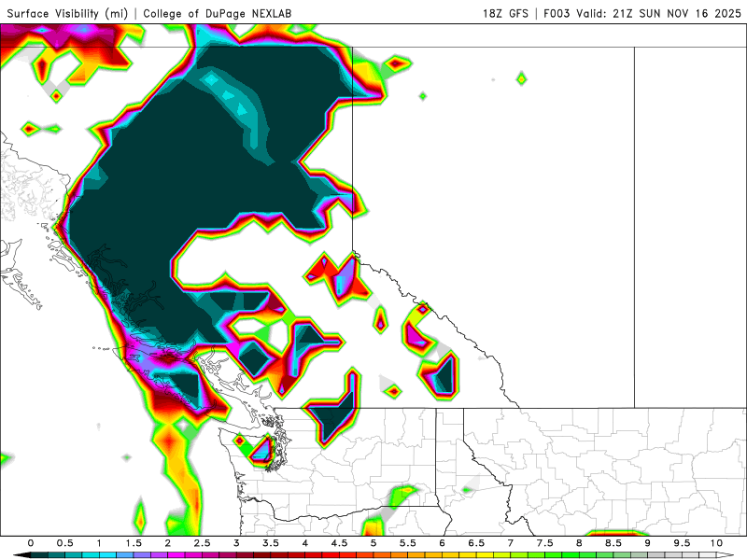Click the "F003" forecast hour text
Screen dimensions: 747x560
557,13
